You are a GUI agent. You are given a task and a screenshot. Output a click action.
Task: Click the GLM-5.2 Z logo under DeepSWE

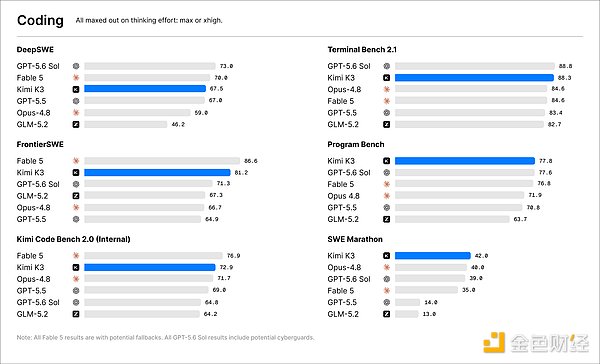click(76, 124)
